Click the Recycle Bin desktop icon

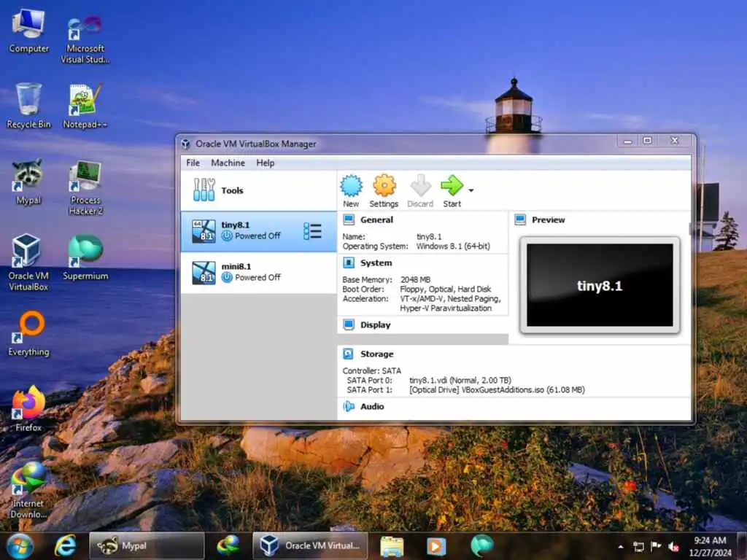click(x=28, y=105)
